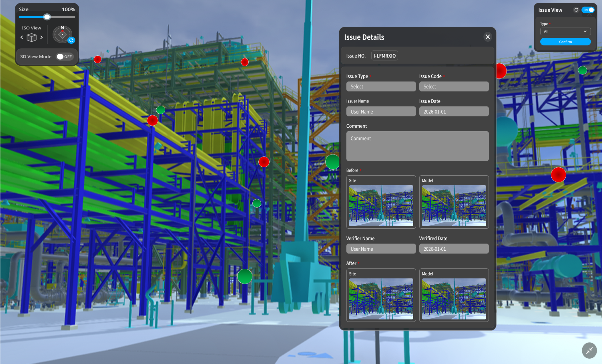The image size is (602, 364).
Task: Click the Issue Date field
Action: point(454,111)
